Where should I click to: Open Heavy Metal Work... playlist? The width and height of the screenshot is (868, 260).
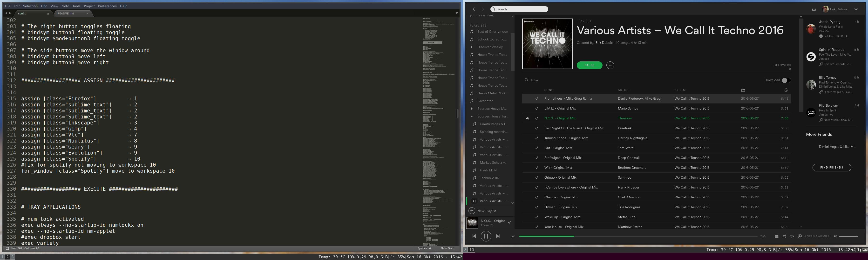492,93
